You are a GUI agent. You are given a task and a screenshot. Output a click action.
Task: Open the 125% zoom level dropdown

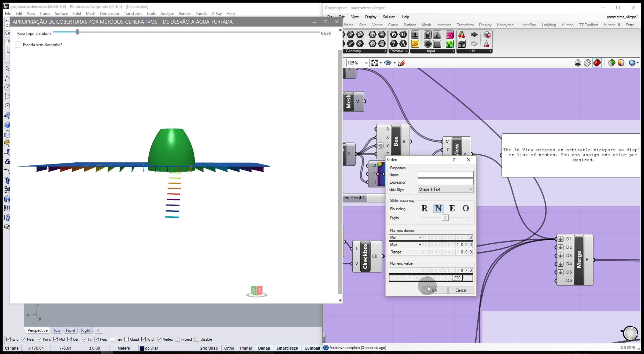point(366,63)
